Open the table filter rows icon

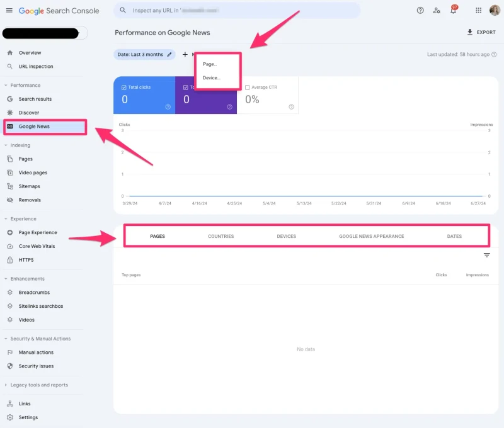(486, 255)
